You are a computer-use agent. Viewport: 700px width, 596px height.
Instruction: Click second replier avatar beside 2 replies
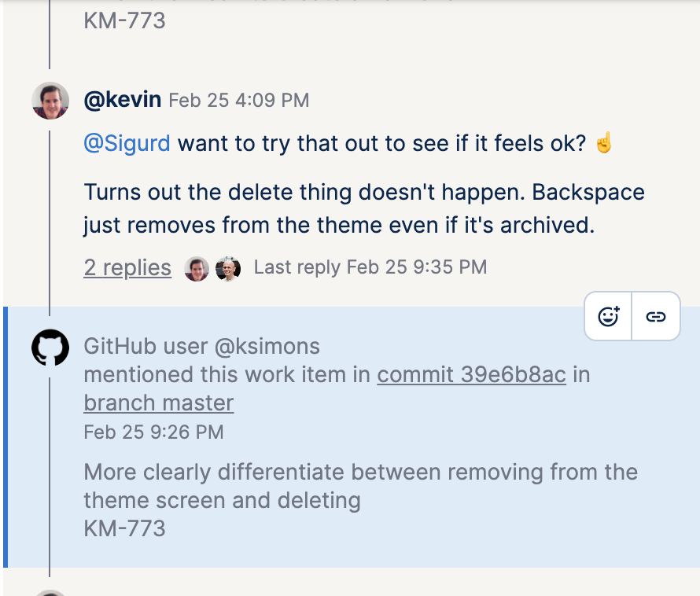tap(228, 268)
